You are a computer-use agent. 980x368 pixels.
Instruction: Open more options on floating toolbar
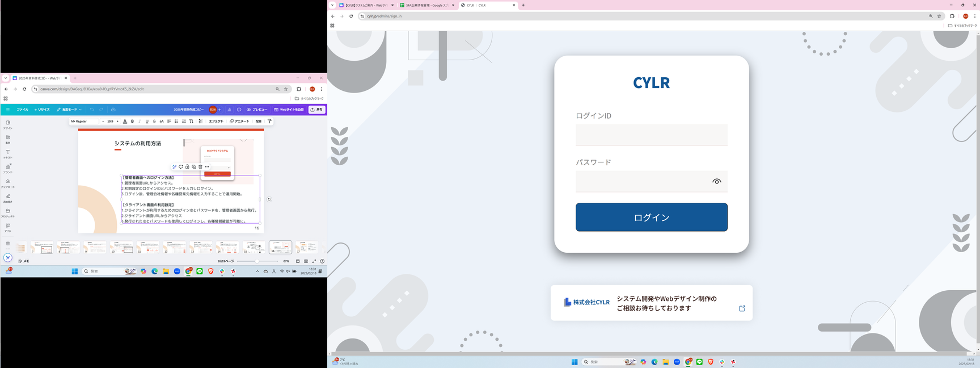(207, 167)
